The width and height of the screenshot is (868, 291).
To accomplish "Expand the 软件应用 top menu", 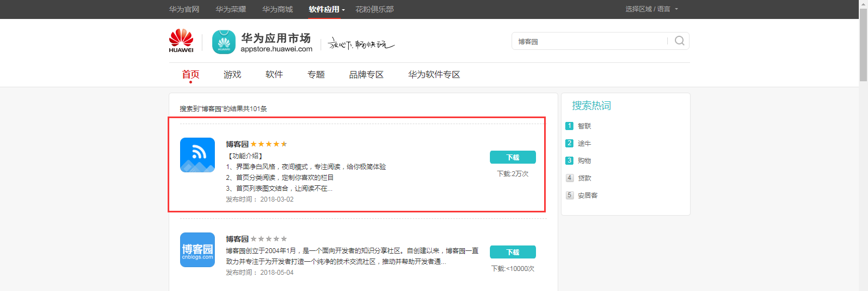I will (x=327, y=9).
